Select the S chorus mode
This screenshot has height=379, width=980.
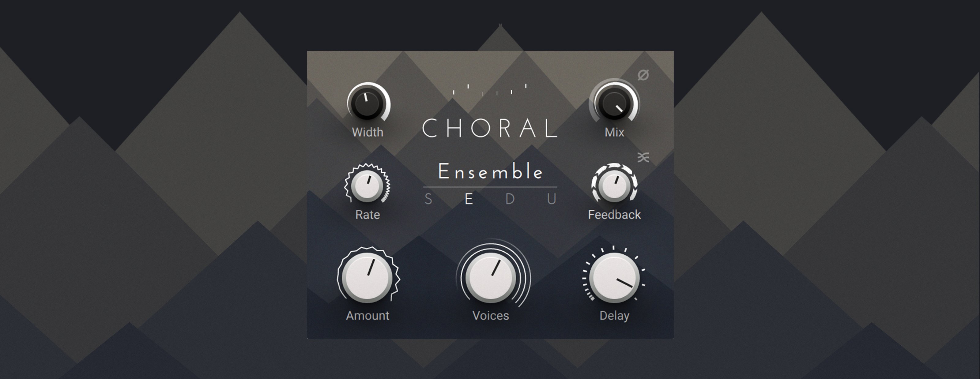[x=428, y=199]
